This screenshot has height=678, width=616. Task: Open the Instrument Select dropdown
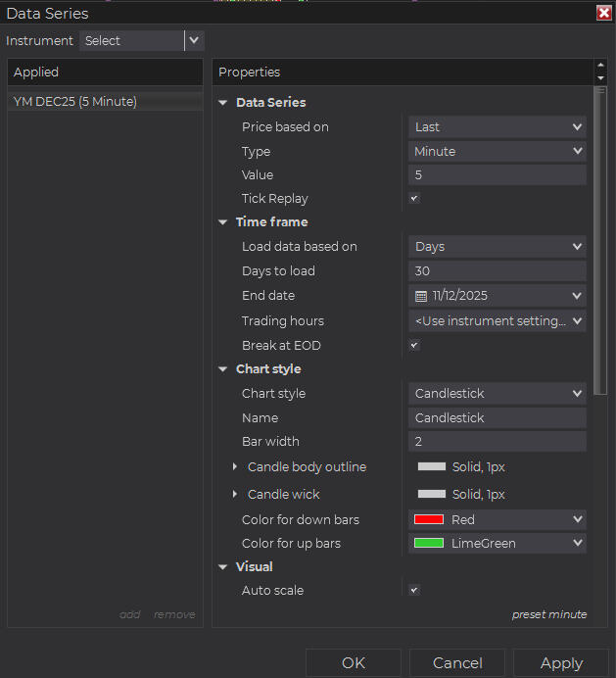pyautogui.click(x=141, y=40)
